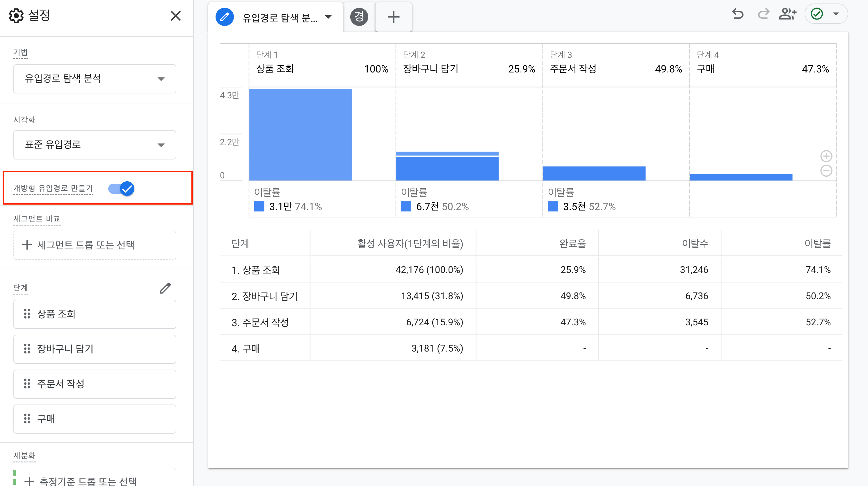The width and height of the screenshot is (868, 486).
Task: Disable the 개방형 유입경로 만들기 toggle
Action: (x=121, y=189)
